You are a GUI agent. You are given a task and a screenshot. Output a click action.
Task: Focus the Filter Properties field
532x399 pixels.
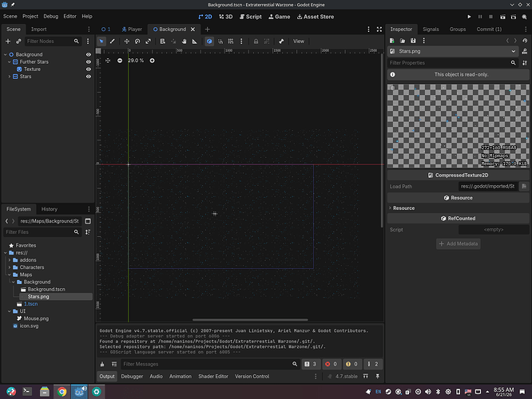452,63
